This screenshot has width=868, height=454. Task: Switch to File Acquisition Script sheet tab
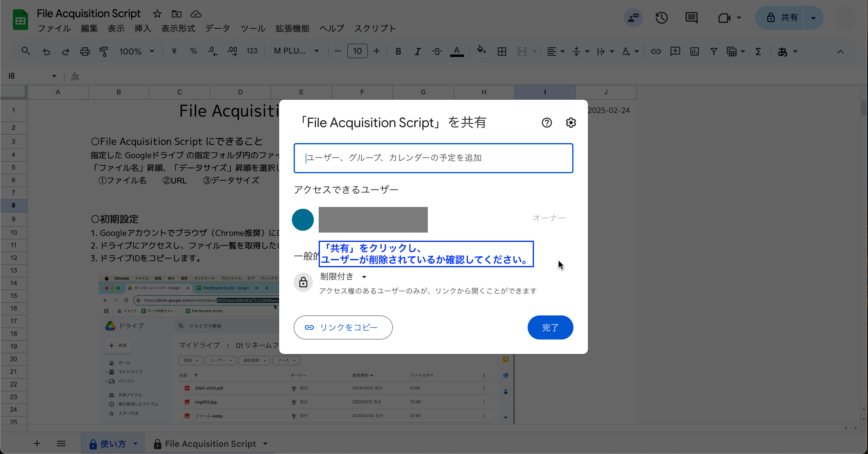[211, 443]
